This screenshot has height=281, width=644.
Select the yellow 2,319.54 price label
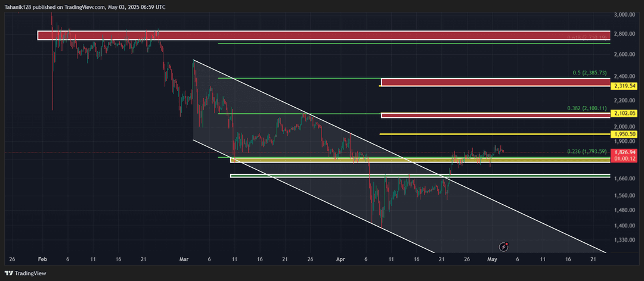pyautogui.click(x=625, y=86)
